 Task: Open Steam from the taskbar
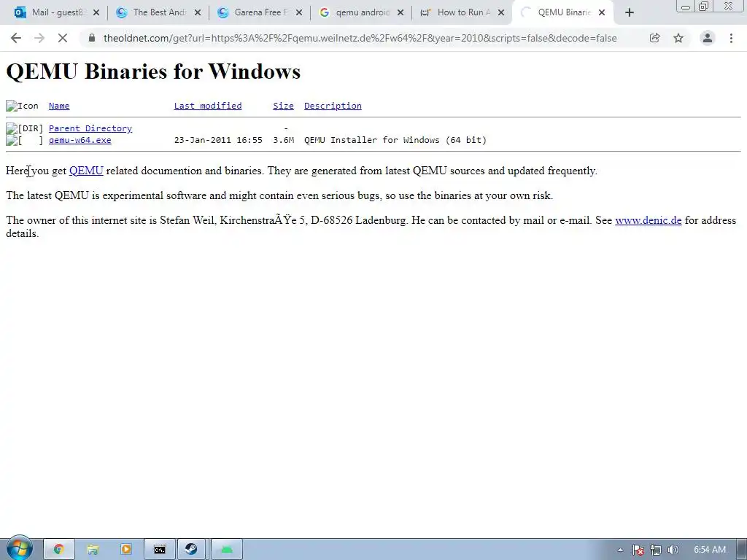(192, 550)
